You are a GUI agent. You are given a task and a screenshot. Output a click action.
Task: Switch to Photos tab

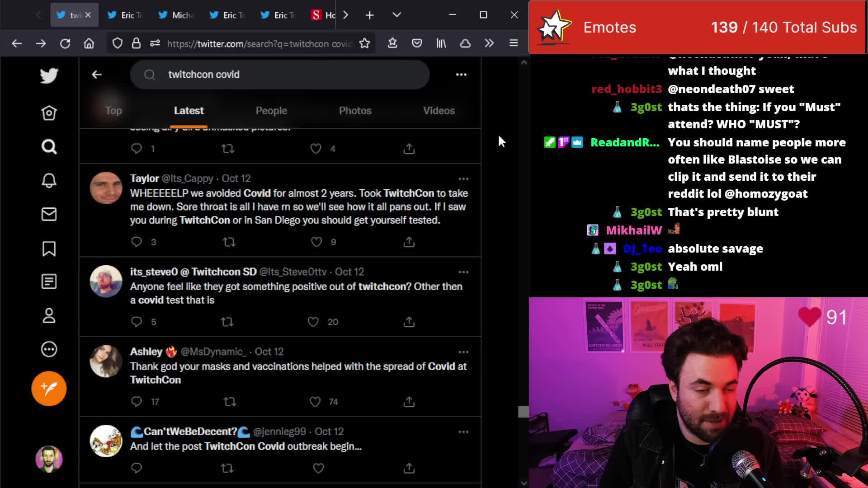click(x=355, y=111)
